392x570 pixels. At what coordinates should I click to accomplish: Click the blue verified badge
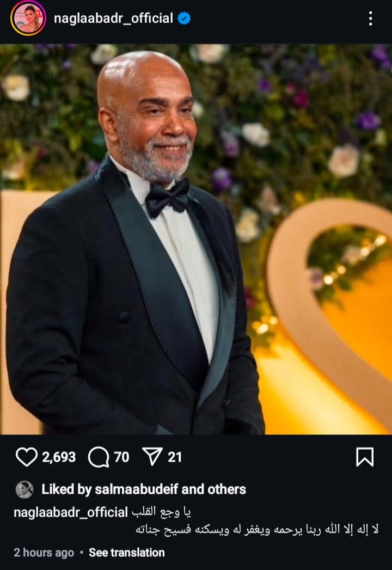point(185,19)
